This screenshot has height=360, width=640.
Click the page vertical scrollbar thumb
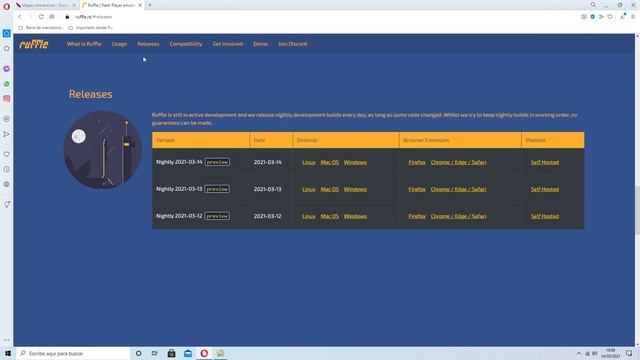[637, 210]
